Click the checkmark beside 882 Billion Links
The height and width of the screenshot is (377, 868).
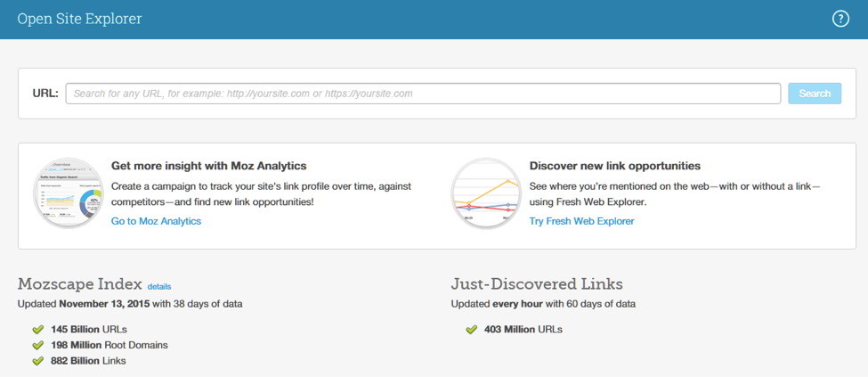point(38,361)
